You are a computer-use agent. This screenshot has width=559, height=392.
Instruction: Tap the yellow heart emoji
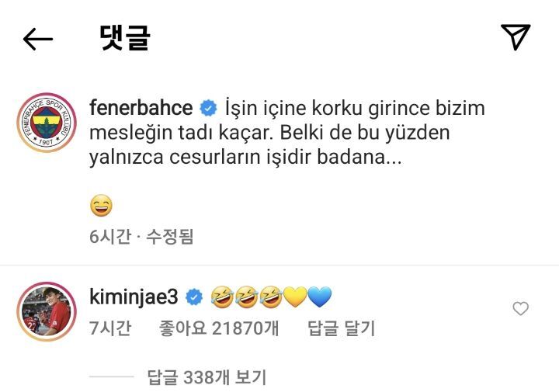[x=294, y=296]
